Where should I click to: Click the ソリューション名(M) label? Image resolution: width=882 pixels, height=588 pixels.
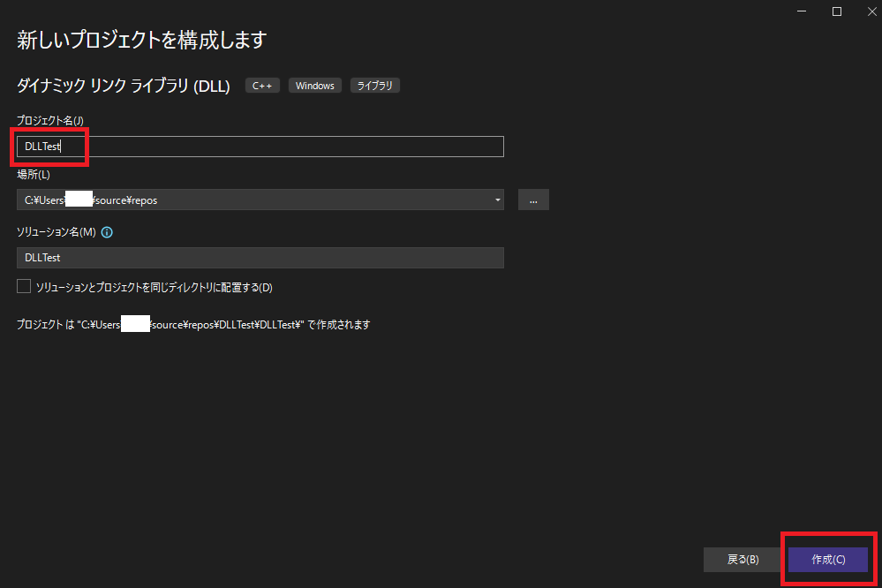[x=57, y=233]
